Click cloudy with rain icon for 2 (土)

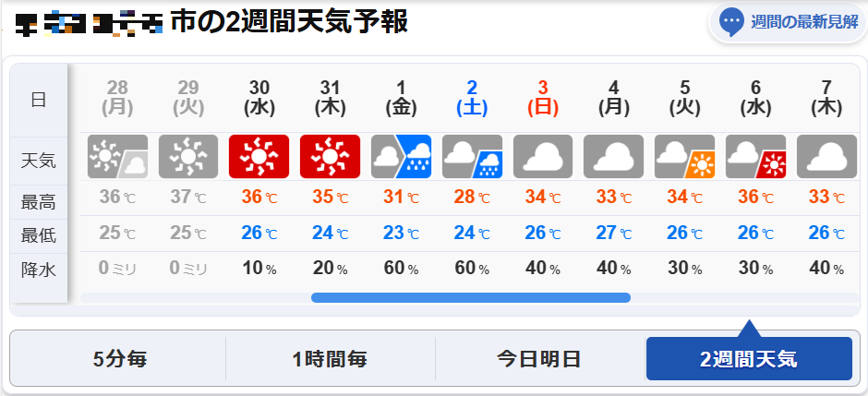(472, 157)
